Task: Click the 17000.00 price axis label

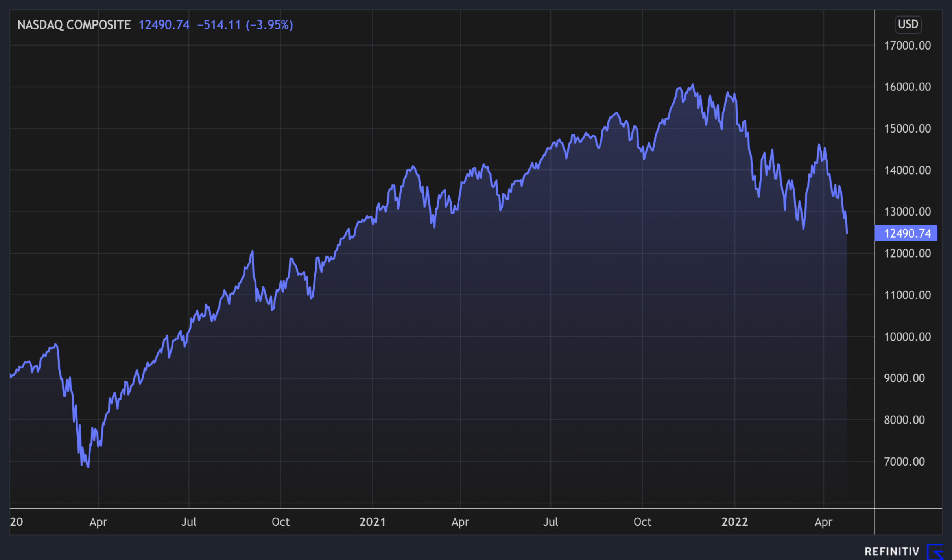Action: click(908, 46)
